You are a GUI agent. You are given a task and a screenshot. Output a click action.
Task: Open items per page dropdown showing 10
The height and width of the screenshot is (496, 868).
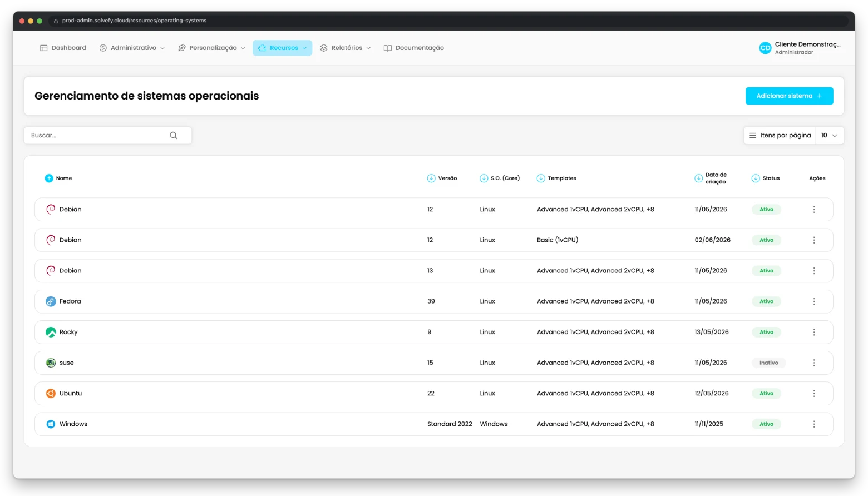pyautogui.click(x=829, y=136)
